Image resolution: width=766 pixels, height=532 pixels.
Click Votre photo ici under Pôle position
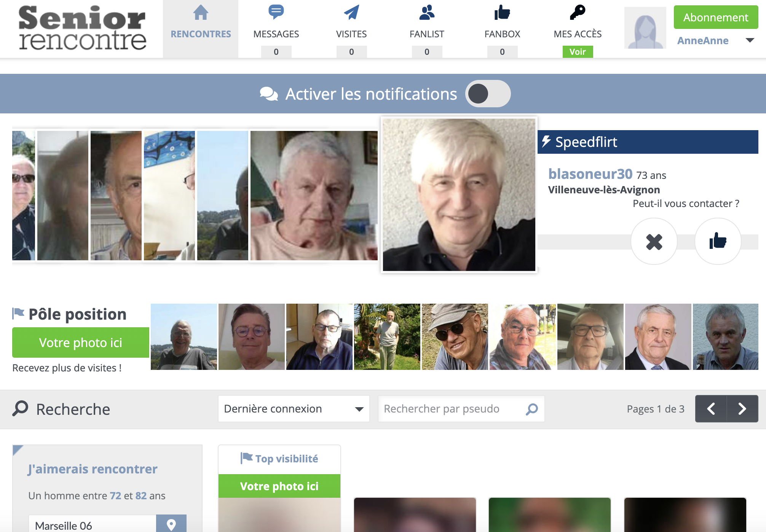[81, 342]
